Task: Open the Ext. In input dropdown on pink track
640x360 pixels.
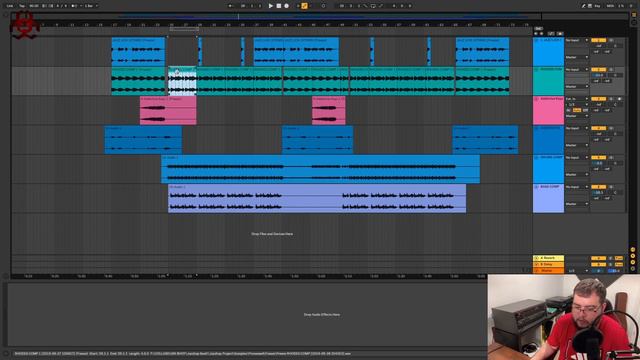Action: pos(577,99)
